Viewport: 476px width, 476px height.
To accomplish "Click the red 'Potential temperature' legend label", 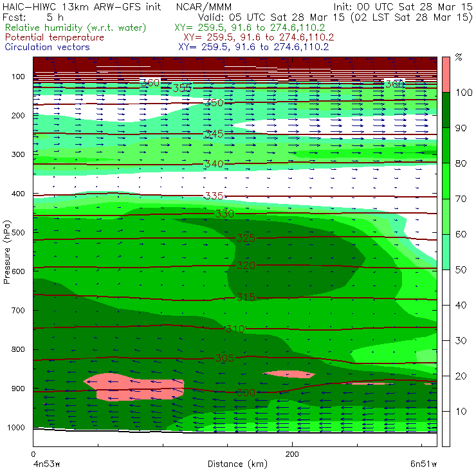I will coord(55,37).
